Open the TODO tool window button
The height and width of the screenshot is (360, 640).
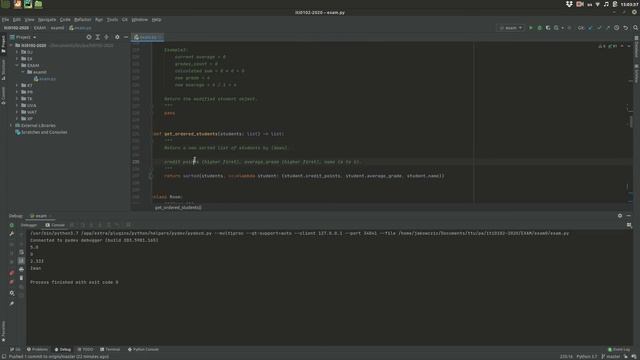85,349
